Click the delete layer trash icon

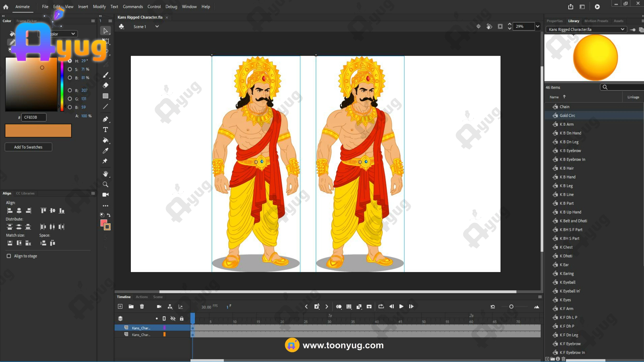click(x=142, y=306)
